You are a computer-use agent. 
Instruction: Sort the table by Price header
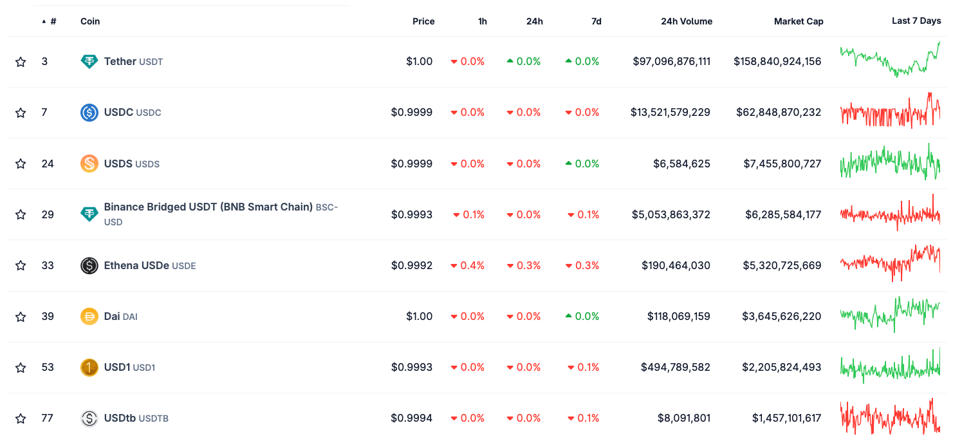423,21
